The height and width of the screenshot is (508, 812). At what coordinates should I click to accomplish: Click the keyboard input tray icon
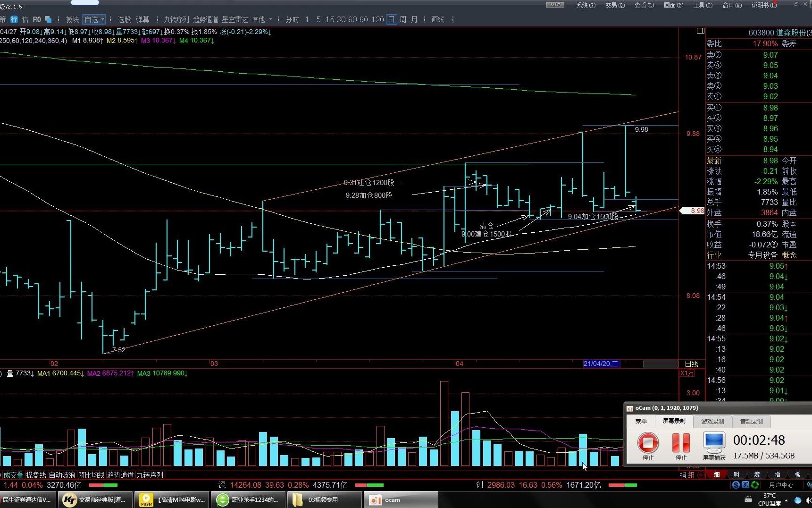click(x=748, y=500)
